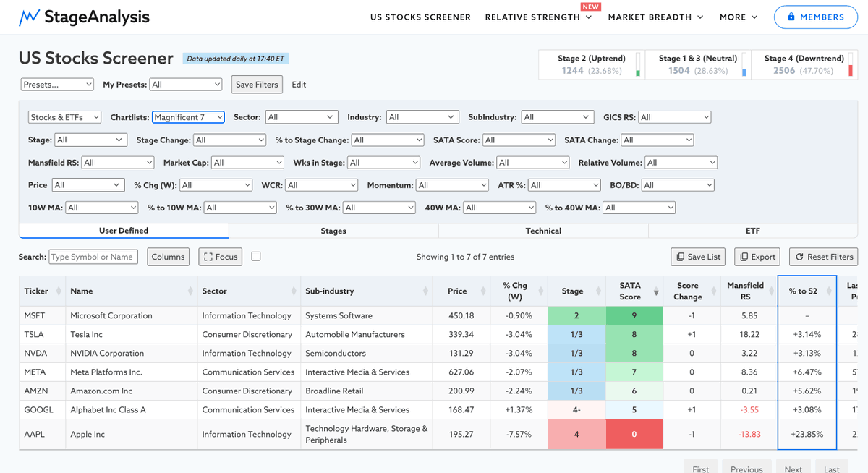Click the Reset Filters refresh icon

coord(800,257)
